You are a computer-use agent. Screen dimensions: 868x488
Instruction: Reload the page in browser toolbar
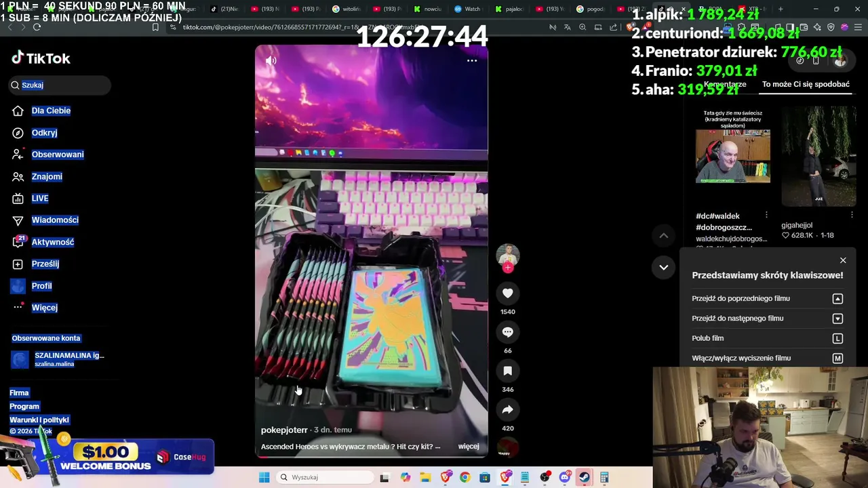click(x=37, y=27)
